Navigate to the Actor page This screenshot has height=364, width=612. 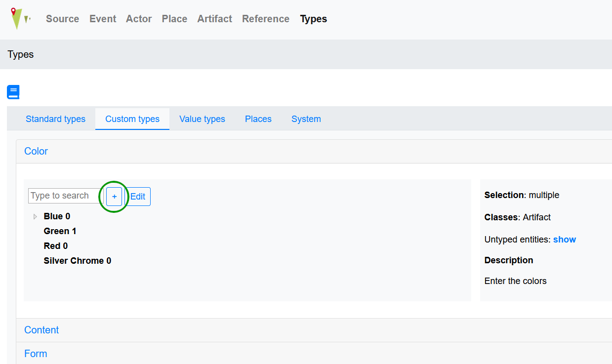coord(139,19)
